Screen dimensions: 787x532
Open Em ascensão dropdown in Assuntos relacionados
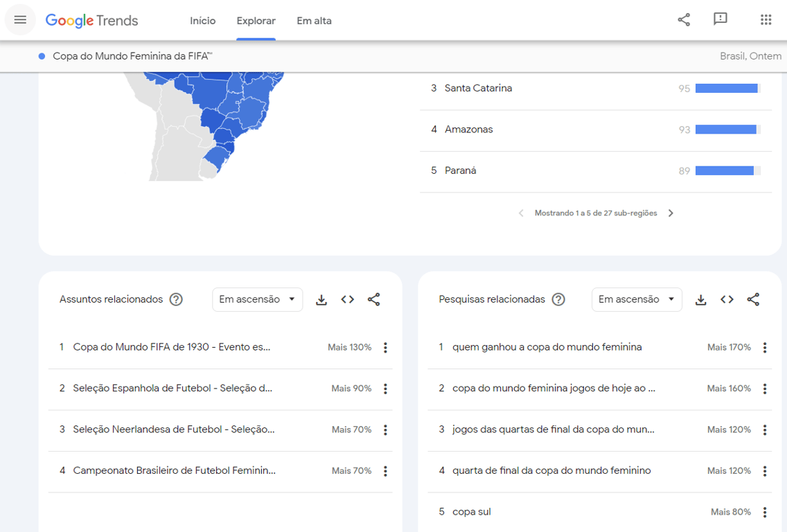coord(257,299)
